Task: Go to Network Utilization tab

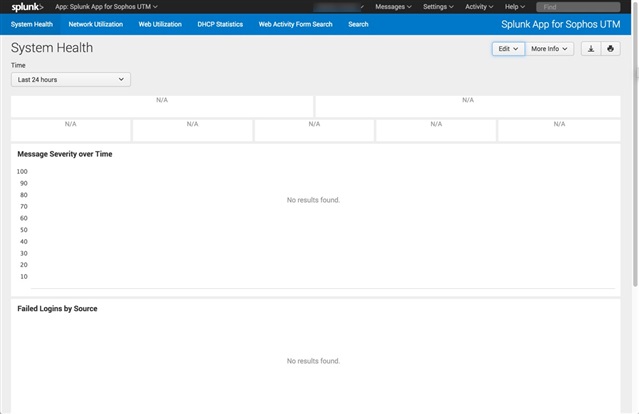Action: point(95,24)
